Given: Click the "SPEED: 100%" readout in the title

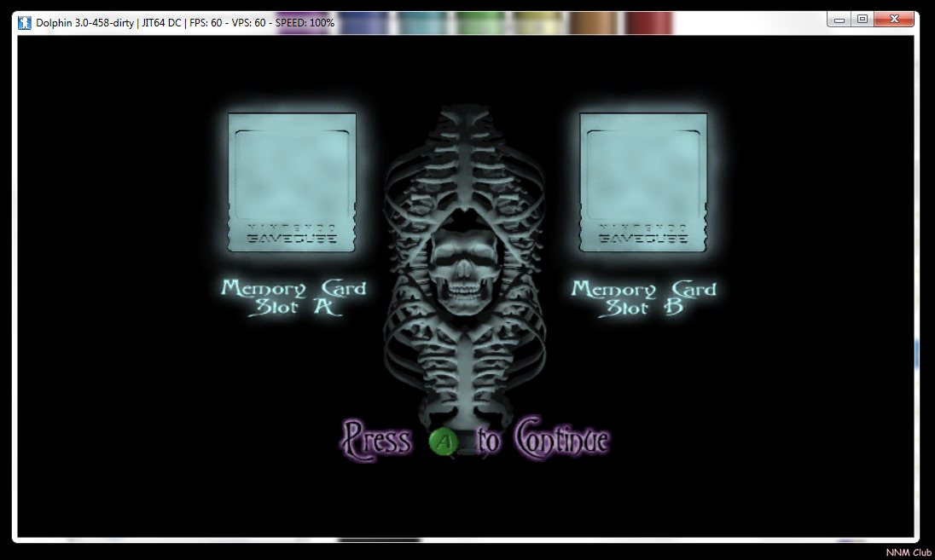Looking at the screenshot, I should point(305,23).
